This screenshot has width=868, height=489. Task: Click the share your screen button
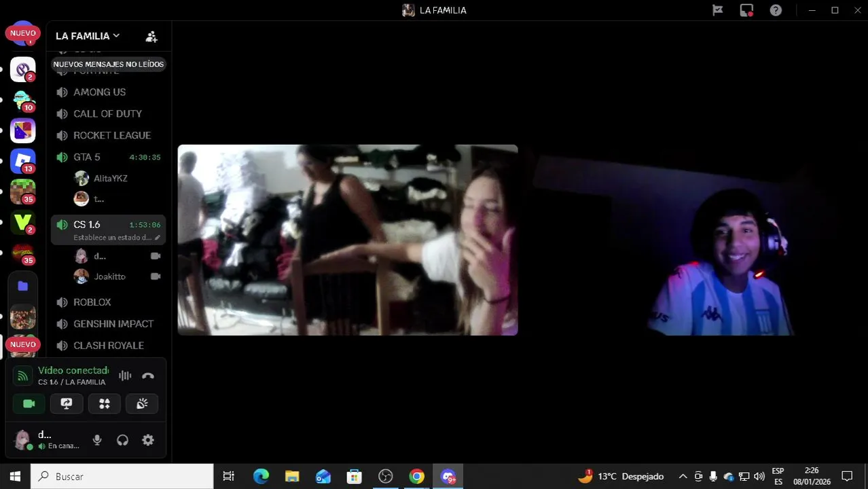pos(67,403)
